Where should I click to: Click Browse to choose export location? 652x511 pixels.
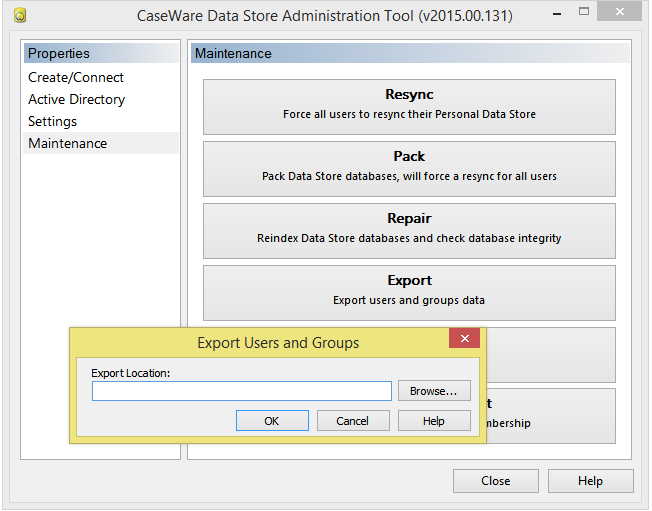(434, 391)
